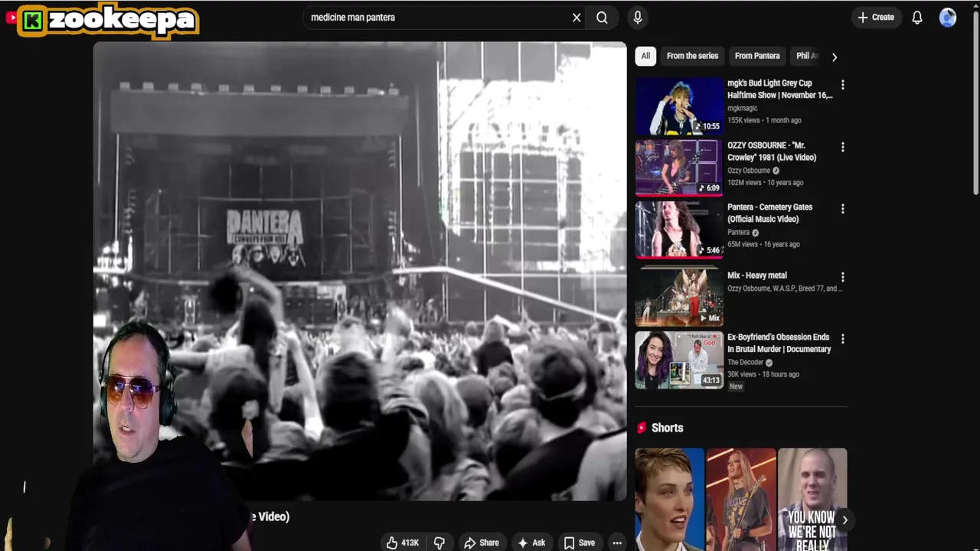
Task: Select the From Pantera chip
Action: click(x=757, y=56)
